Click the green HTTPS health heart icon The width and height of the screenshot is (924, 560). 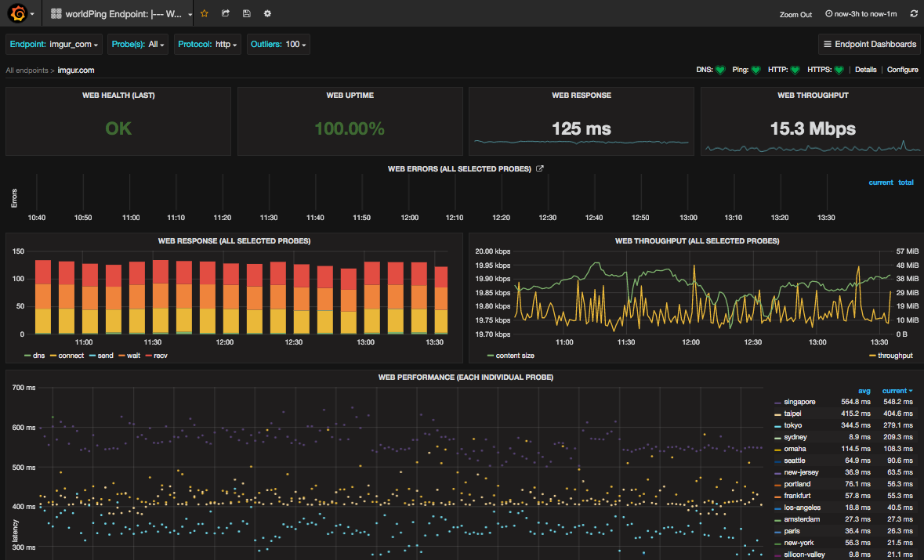pyautogui.click(x=839, y=70)
